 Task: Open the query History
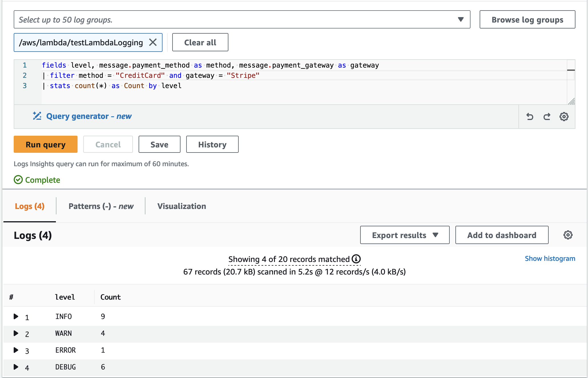point(212,144)
